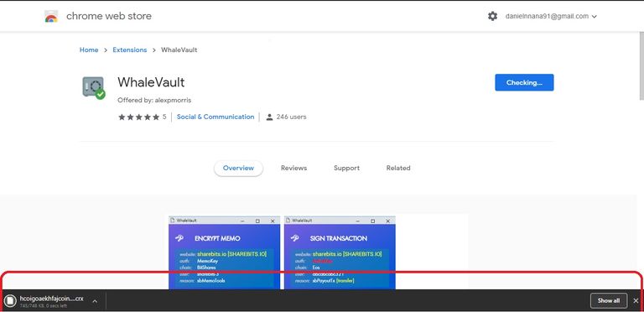
Task: Click the 'chrome web store' header text
Action: pos(109,16)
